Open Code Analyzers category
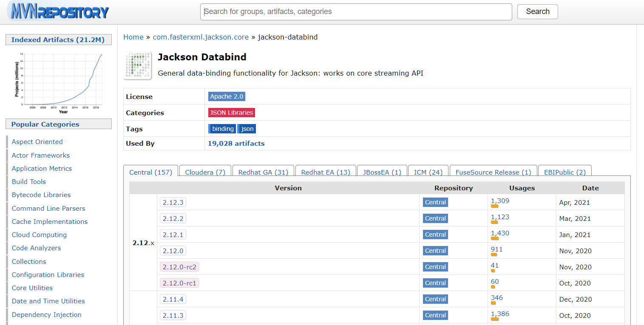Screen dimensions: 644x325 click(x=36, y=248)
